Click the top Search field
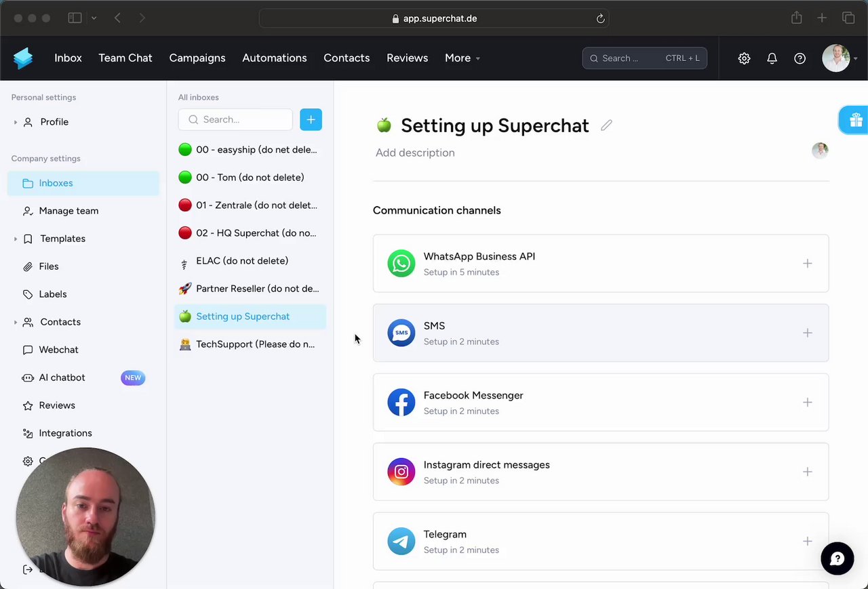Image resolution: width=868 pixels, height=589 pixels. coord(644,58)
